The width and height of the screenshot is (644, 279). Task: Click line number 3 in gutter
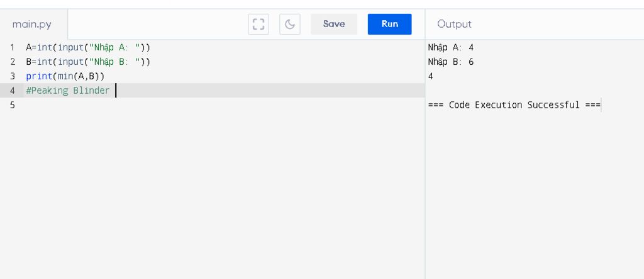(x=13, y=77)
